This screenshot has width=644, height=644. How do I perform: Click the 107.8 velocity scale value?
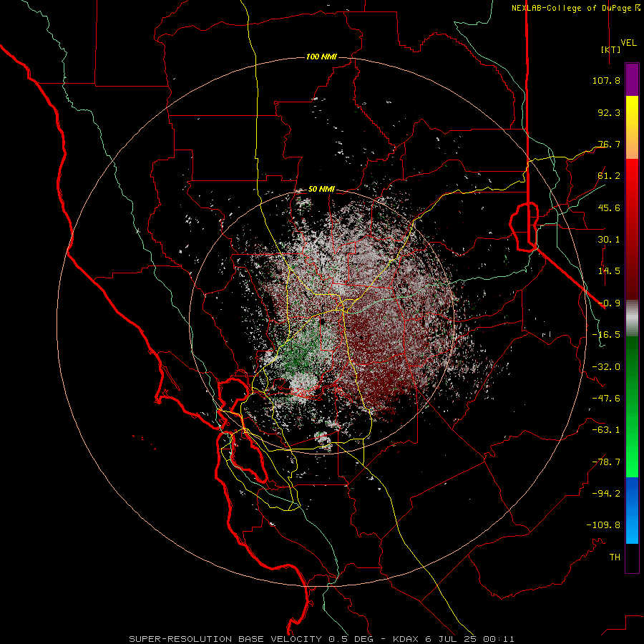point(606,80)
